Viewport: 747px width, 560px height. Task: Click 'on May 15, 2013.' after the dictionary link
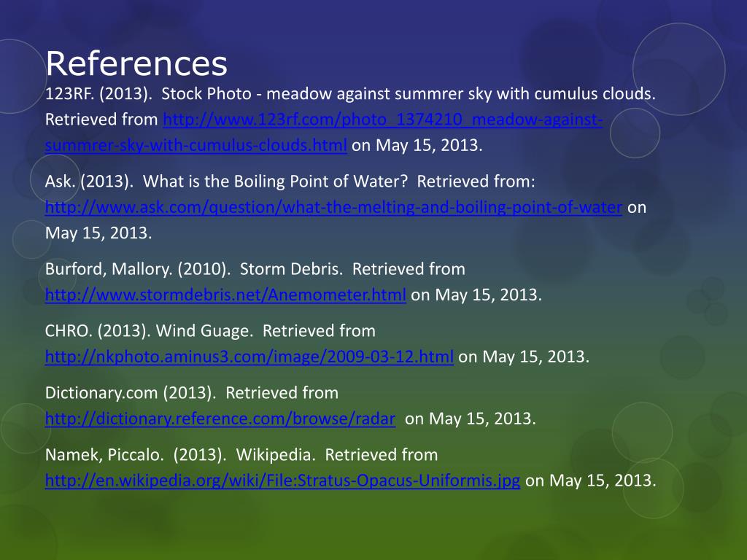point(471,419)
